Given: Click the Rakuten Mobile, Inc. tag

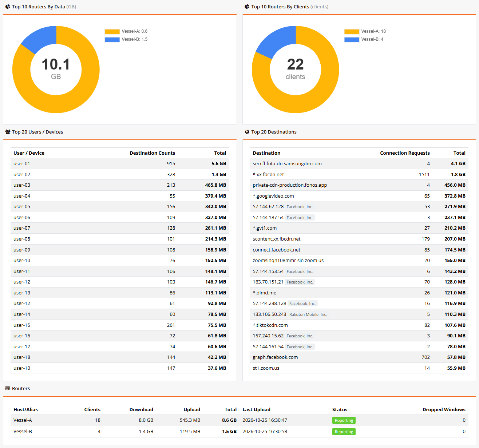Looking at the screenshot, I should point(308,314).
